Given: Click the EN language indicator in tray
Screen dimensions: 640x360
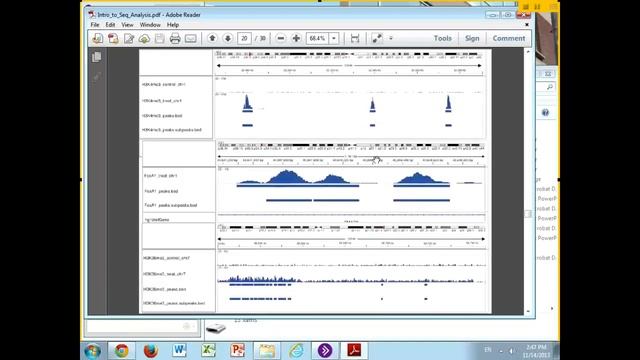Looking at the screenshot, I should point(488,350).
